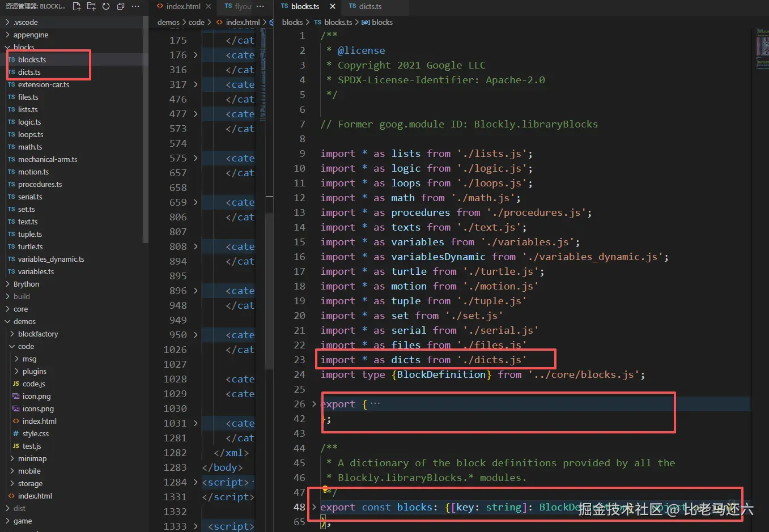This screenshot has height=532, width=769.
Task: Open loops.ts in the explorer
Action: pos(31,134)
